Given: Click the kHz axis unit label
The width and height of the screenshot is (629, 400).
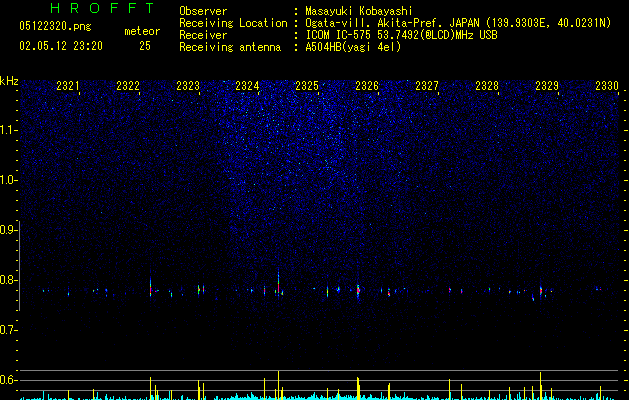Looking at the screenshot, I should click(9, 81).
